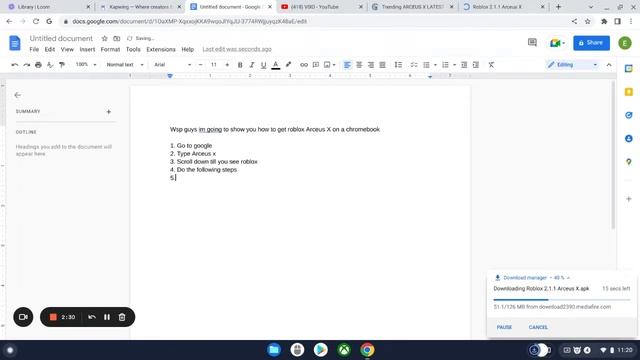The height and width of the screenshot is (360, 640).
Task: Open the Edit menu
Action: [x=50, y=49]
